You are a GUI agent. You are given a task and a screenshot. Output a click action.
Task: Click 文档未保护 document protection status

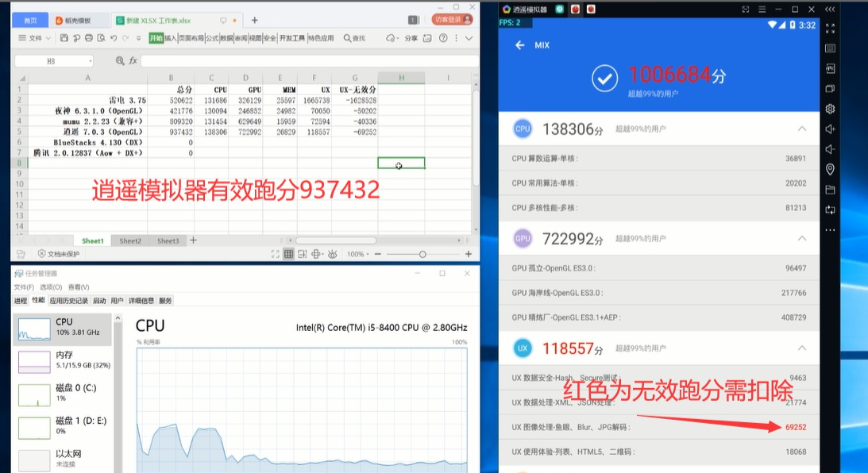pyautogui.click(x=59, y=254)
